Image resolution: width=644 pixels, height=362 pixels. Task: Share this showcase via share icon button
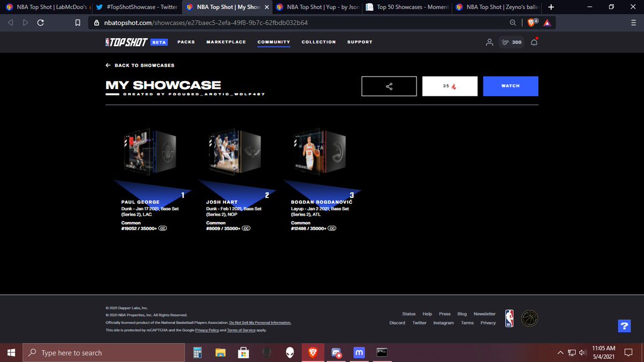389,86
